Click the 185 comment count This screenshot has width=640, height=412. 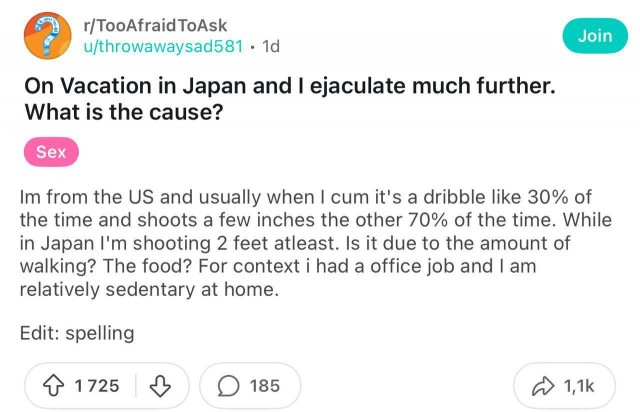pos(265,385)
